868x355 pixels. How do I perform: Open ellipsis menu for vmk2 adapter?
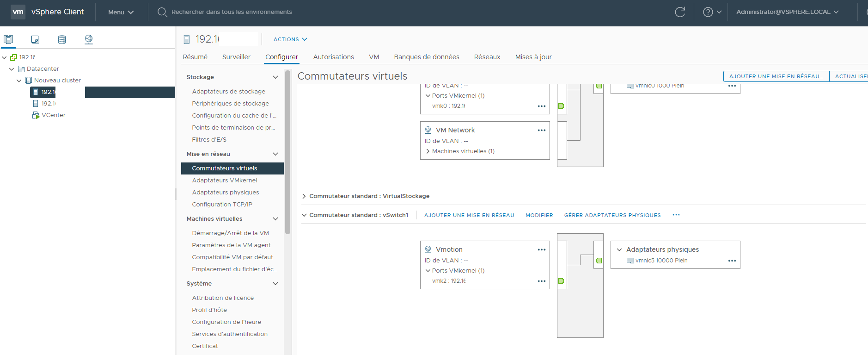coord(542,281)
